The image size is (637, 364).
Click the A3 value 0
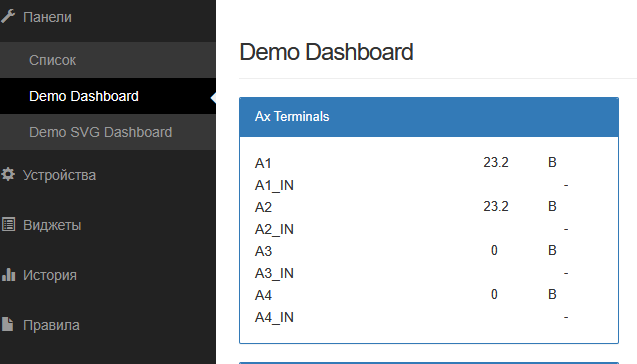click(x=494, y=250)
